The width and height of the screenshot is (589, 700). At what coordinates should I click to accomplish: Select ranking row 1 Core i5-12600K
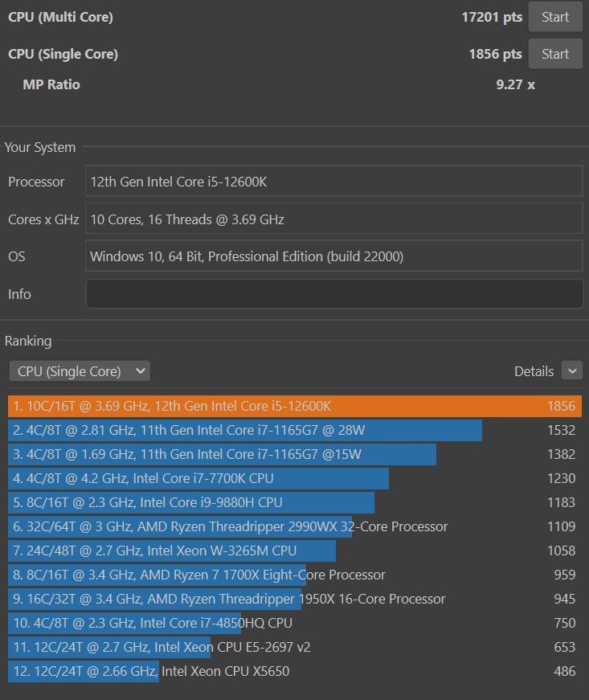tap(294, 406)
